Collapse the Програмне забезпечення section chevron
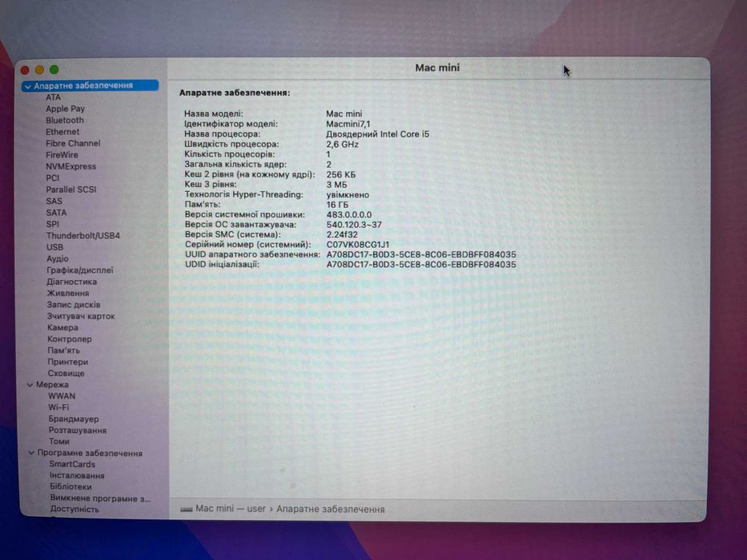The width and height of the screenshot is (747, 560). 31,453
